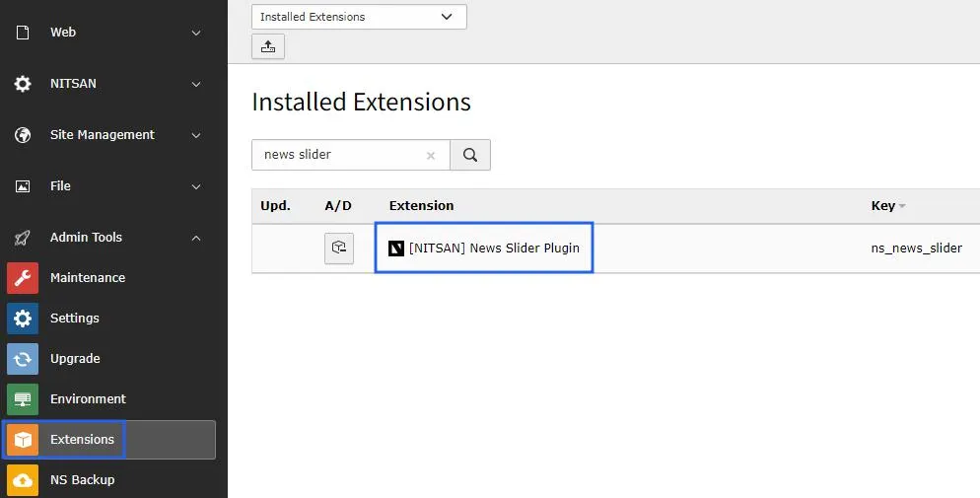Open the Maintenance menu item label
The image size is (980, 498).
coord(88,278)
